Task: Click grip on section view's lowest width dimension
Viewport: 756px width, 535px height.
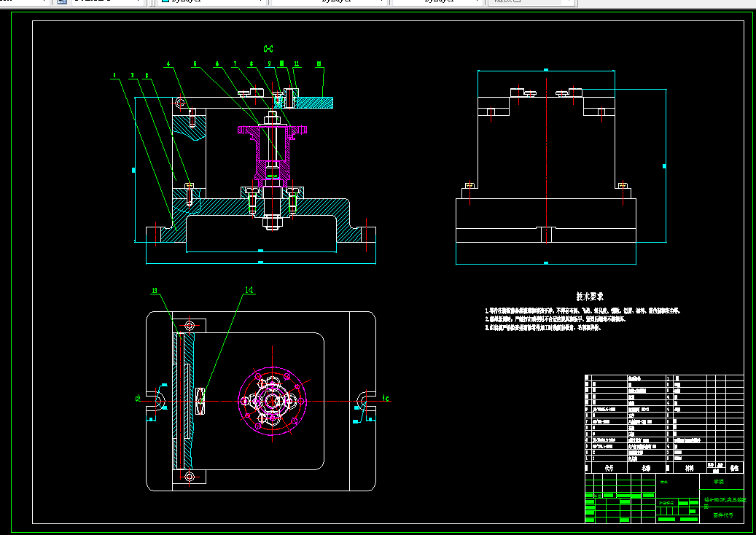Action: click(x=260, y=262)
